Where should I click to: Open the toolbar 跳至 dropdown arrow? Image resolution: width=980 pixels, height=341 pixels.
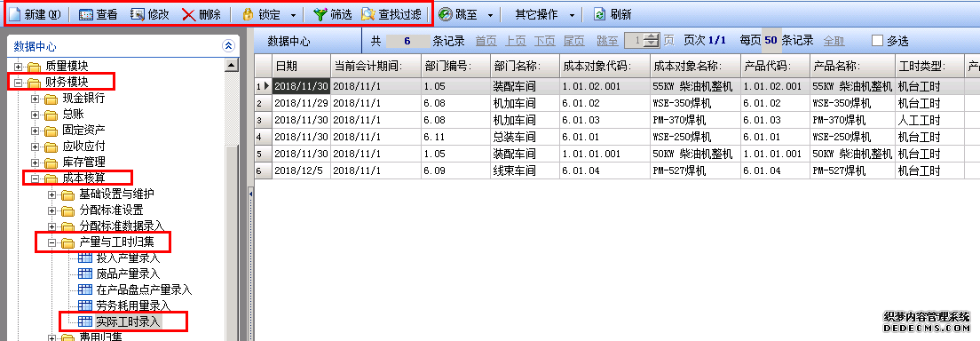(x=491, y=15)
